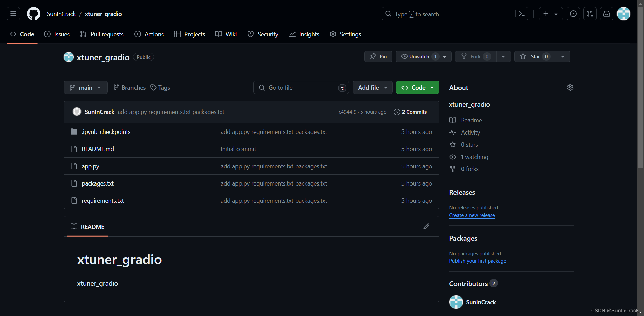Screen dimensions: 644x316
Task: Open About section settings gear
Action: point(570,87)
